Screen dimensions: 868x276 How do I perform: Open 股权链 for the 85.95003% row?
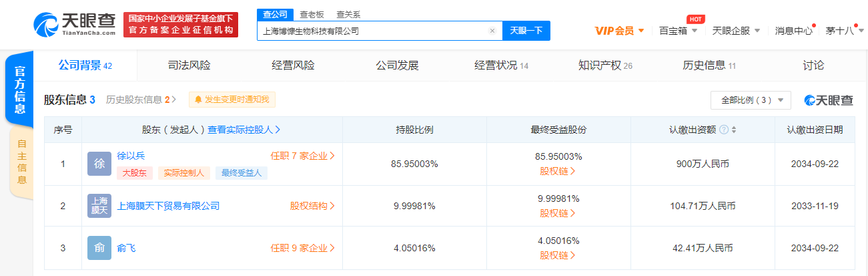click(558, 171)
